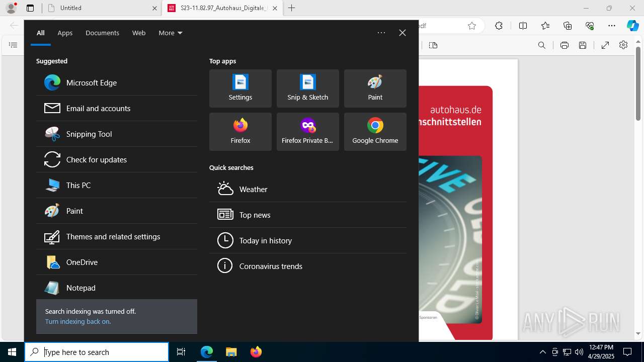Image resolution: width=644 pixels, height=362 pixels.
Task: Run Coronavirus trends quick search
Action: click(x=308, y=266)
